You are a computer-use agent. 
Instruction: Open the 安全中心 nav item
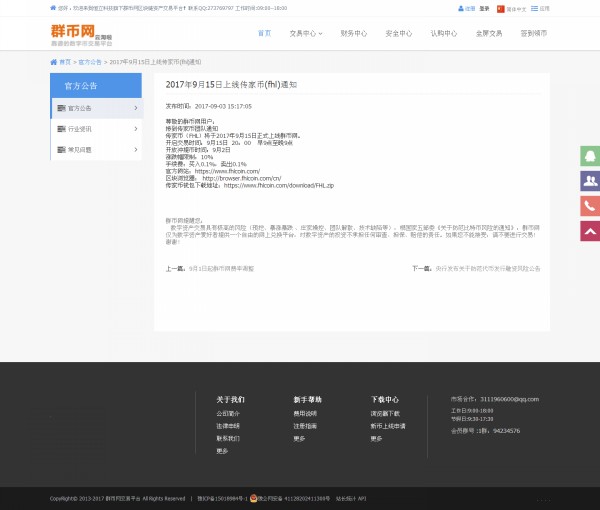click(x=399, y=34)
